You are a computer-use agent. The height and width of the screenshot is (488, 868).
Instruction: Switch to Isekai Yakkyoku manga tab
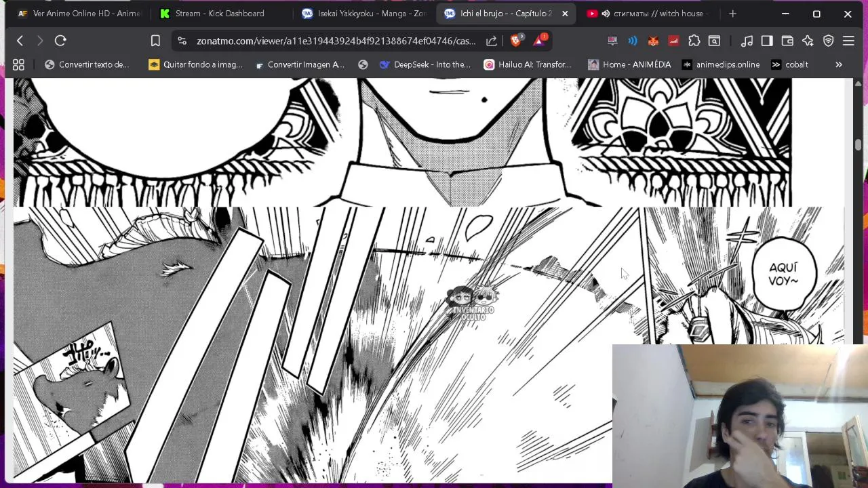pos(363,14)
